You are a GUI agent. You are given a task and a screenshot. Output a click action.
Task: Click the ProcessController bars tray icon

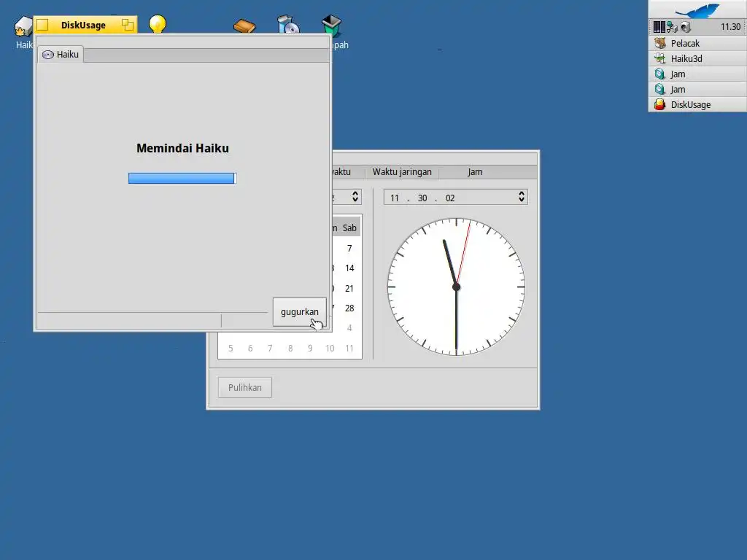coord(659,27)
